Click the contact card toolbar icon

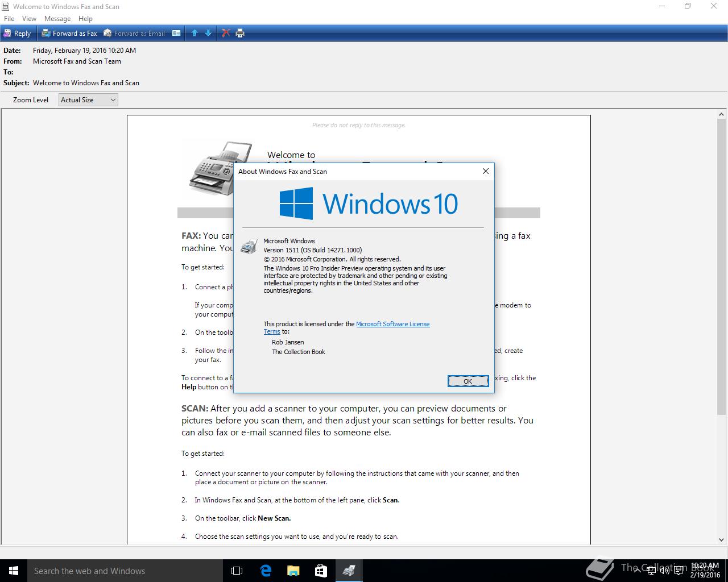(176, 33)
